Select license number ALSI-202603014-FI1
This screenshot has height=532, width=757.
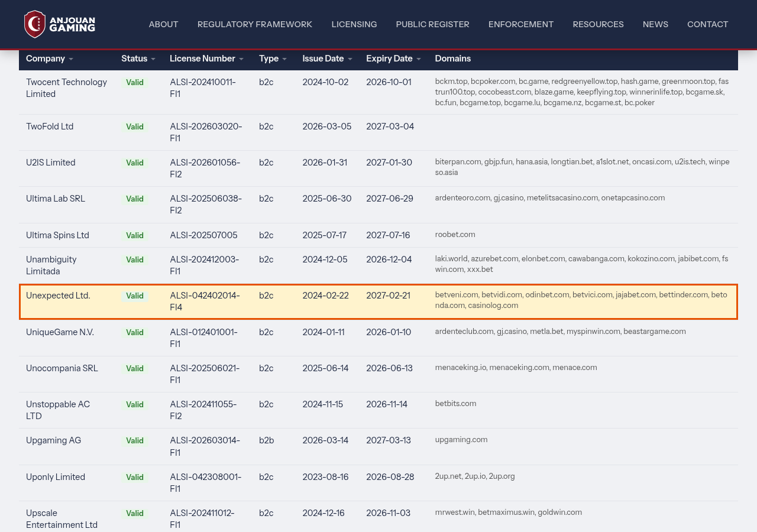(x=205, y=446)
